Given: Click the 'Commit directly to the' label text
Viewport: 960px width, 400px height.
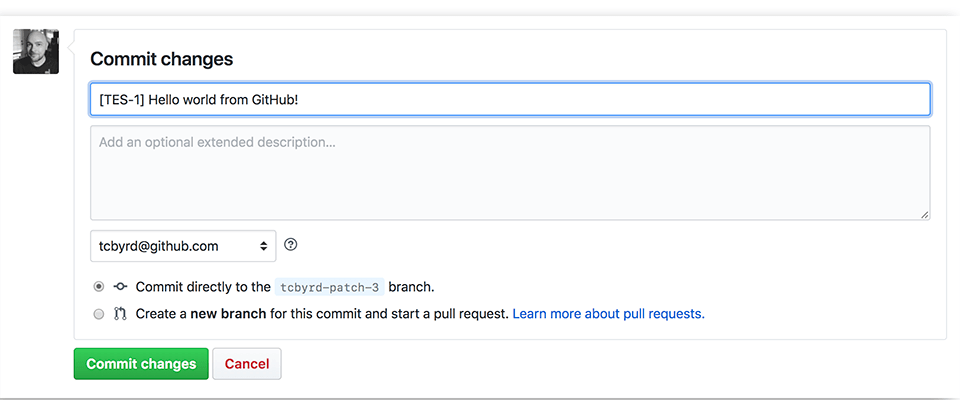Looking at the screenshot, I should coord(203,287).
